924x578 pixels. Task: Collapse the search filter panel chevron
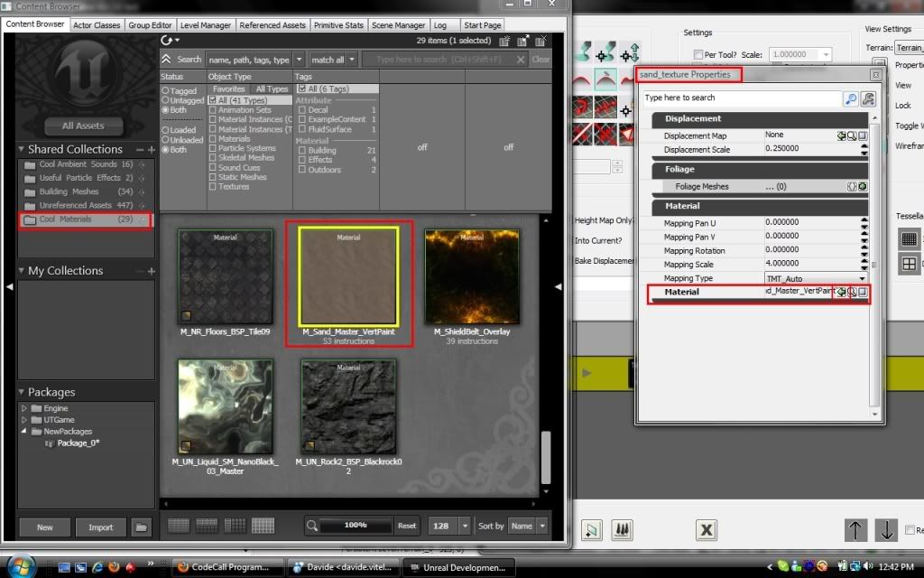click(x=166, y=59)
